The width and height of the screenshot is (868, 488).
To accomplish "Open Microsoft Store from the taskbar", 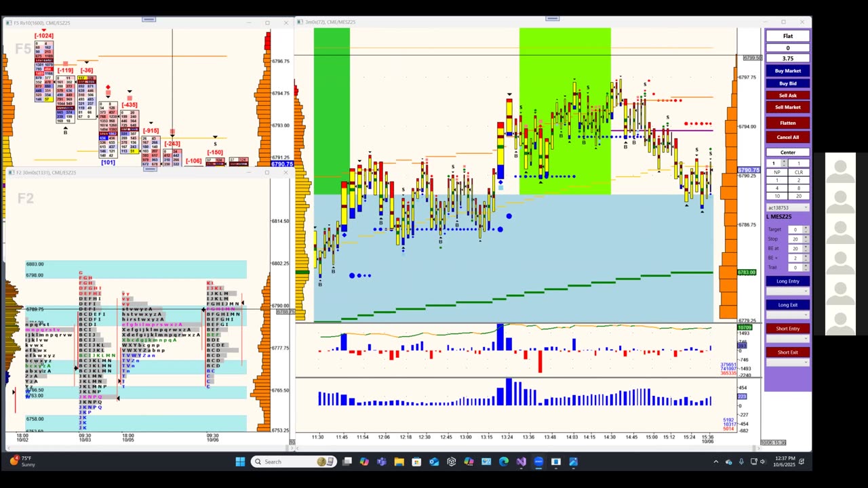I will (x=416, y=462).
